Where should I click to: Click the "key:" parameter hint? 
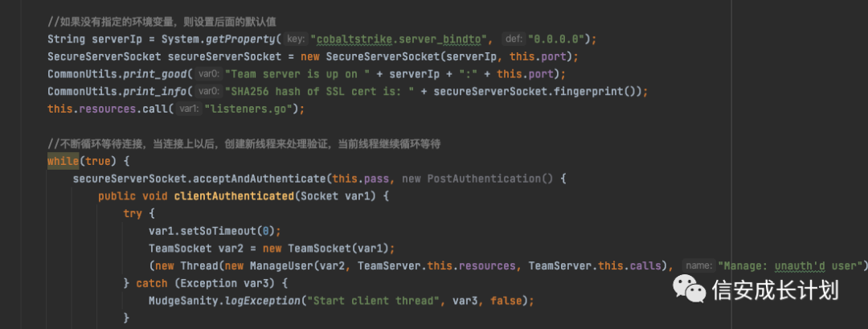296,39
